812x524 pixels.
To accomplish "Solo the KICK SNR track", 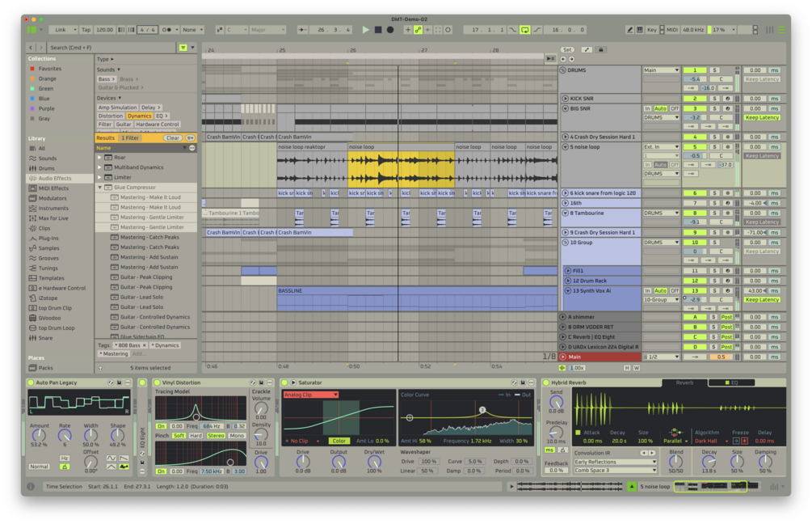I will pos(715,99).
